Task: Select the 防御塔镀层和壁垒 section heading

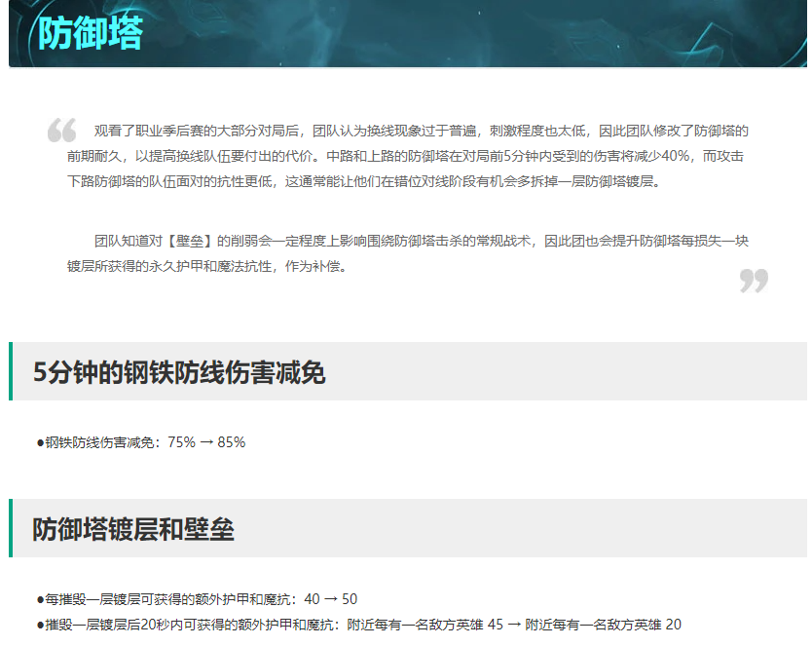Action: point(133,529)
